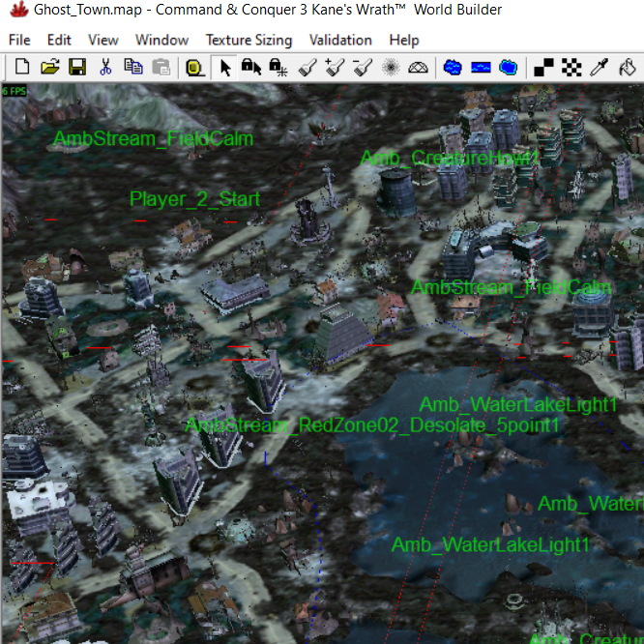Select the plain brush height tool
Image resolution: width=644 pixels, height=644 pixels.
coord(307,68)
